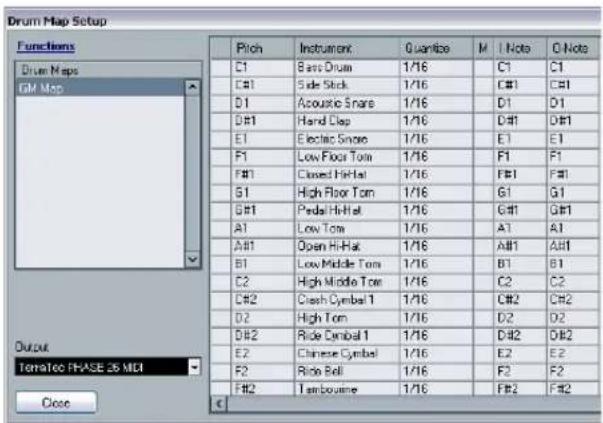Click the Instrument column header
The image size is (603, 423).
[x=347, y=48]
